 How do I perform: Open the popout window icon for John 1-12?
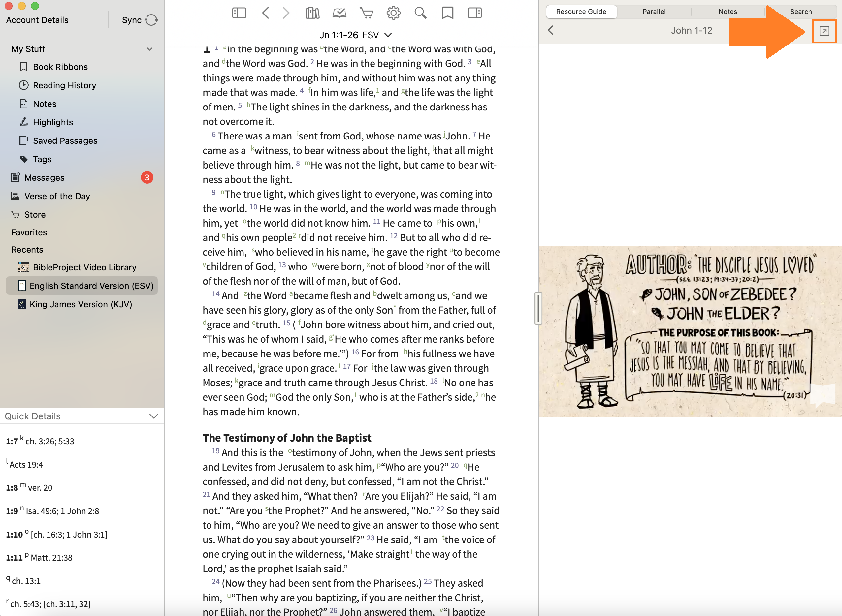point(824,31)
